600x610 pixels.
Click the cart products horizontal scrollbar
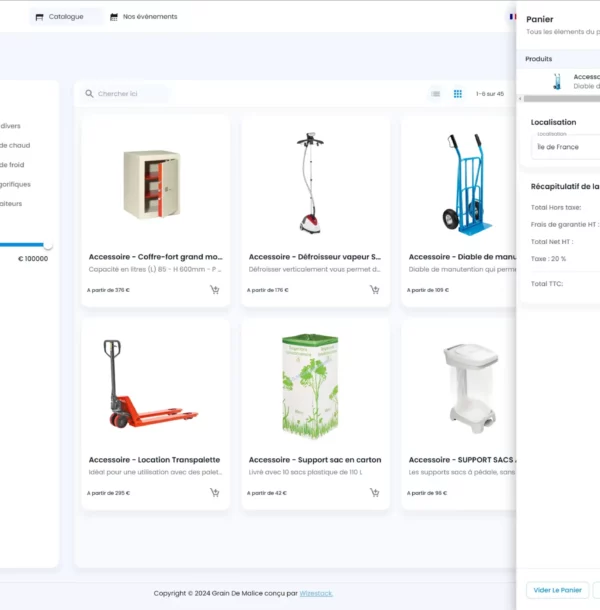(560, 98)
